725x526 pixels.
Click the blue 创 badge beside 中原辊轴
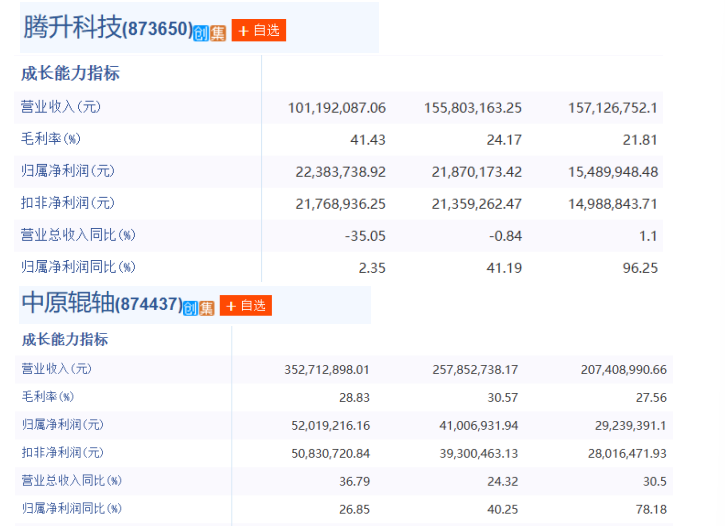click(190, 307)
